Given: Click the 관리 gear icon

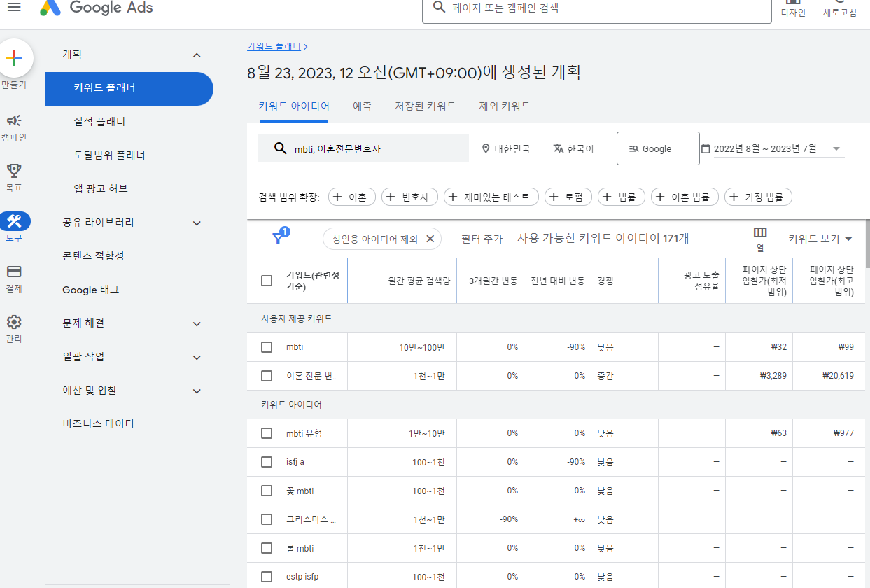Looking at the screenshot, I should (x=15, y=321).
